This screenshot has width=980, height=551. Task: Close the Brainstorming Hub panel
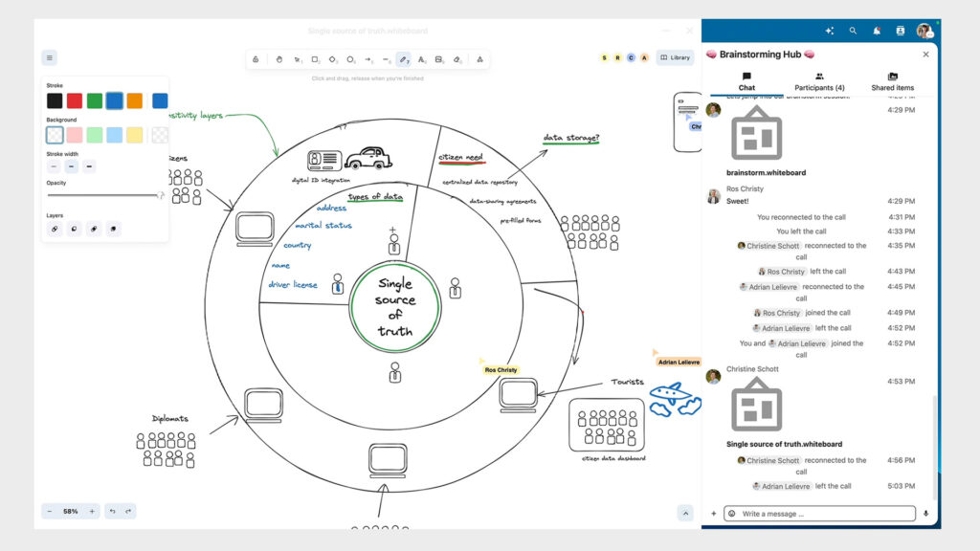[x=925, y=55]
